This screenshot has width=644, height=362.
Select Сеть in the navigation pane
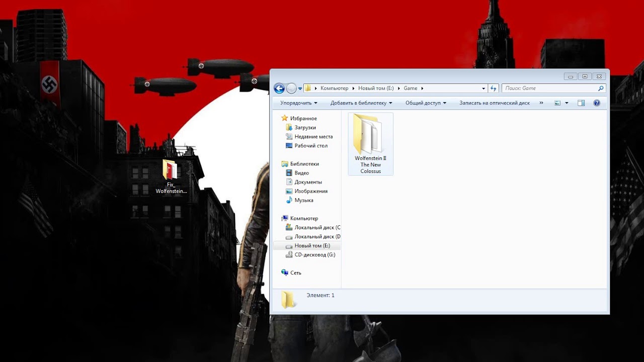[296, 273]
